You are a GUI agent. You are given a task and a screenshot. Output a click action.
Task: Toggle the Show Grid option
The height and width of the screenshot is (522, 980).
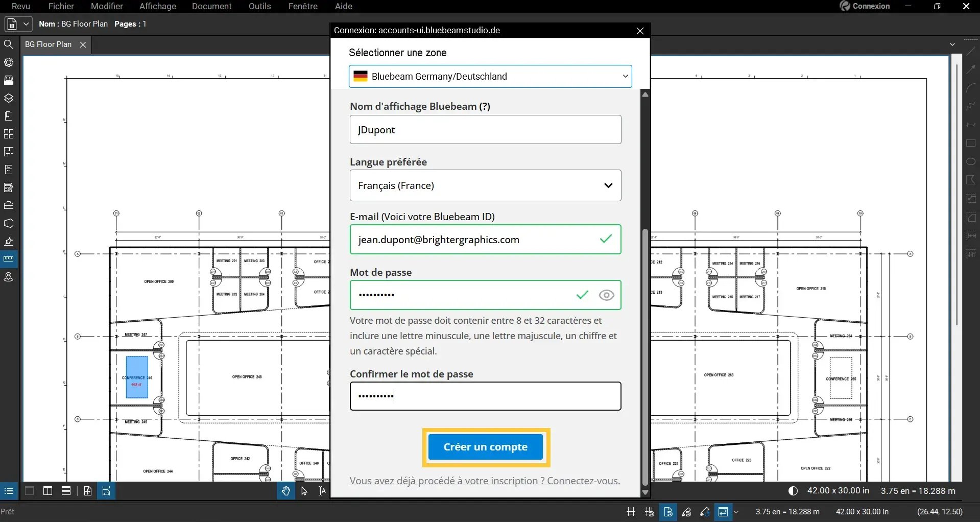[631, 512]
